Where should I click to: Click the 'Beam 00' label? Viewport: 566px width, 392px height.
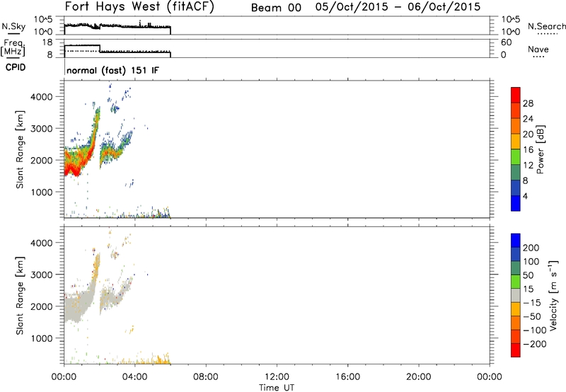276,8
